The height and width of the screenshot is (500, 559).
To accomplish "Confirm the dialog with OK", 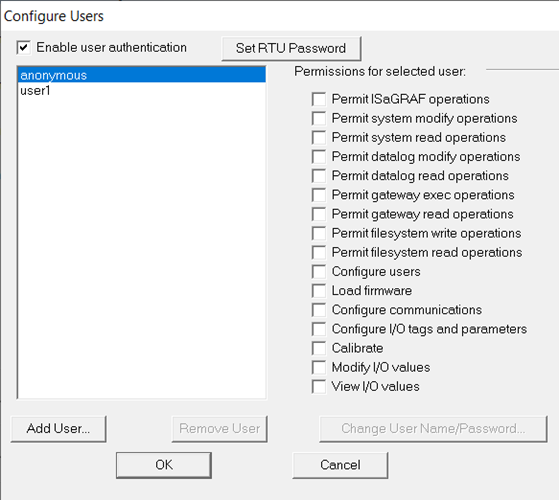I will click(164, 465).
